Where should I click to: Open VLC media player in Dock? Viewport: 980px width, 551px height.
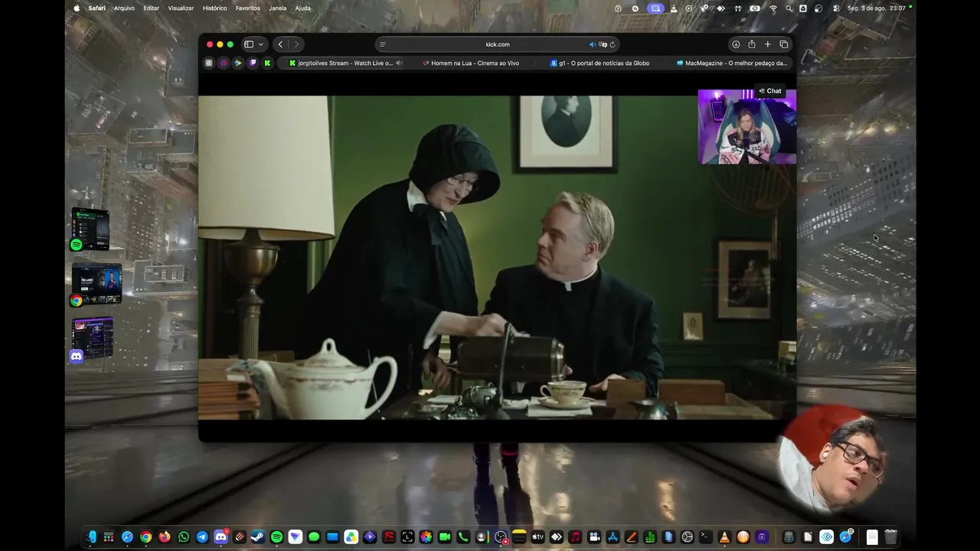(724, 537)
